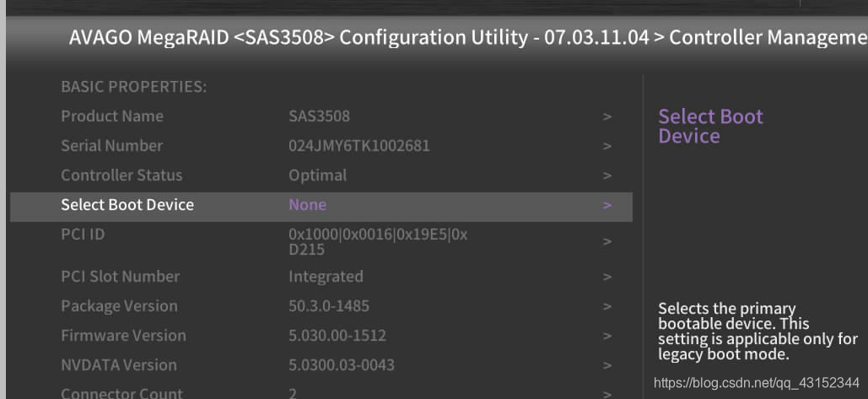This screenshot has height=399, width=868.
Task: Click the SAS3508 product name value
Action: (x=319, y=116)
